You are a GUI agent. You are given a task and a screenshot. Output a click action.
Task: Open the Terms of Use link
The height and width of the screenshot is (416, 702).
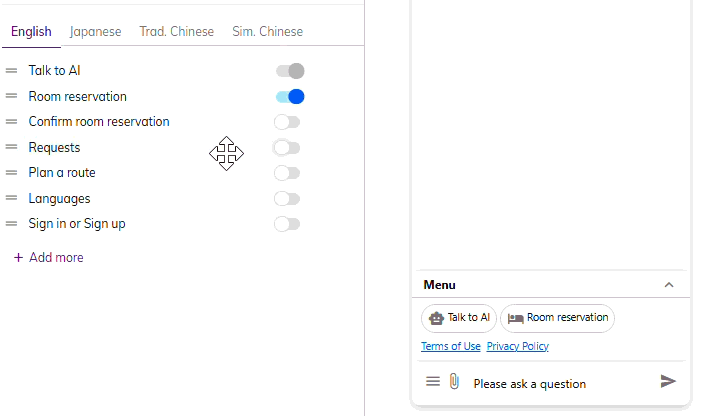pos(451,346)
